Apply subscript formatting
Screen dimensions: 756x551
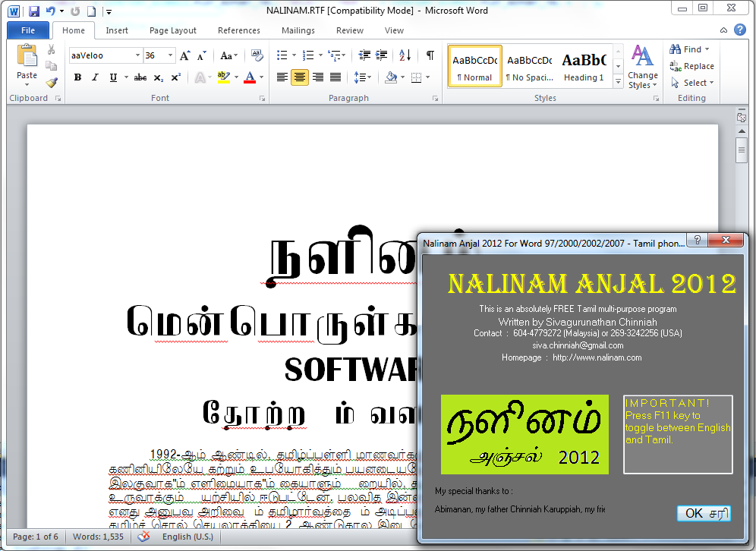[x=158, y=77]
